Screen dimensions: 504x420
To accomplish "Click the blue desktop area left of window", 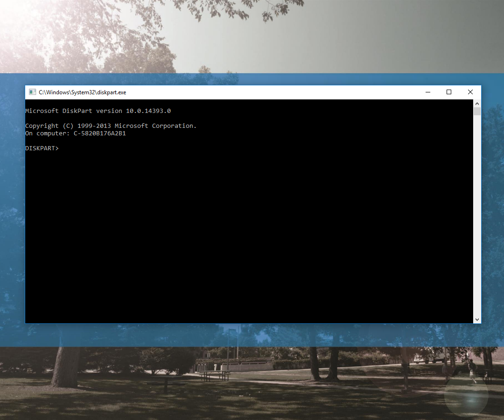I will click(x=12, y=210).
